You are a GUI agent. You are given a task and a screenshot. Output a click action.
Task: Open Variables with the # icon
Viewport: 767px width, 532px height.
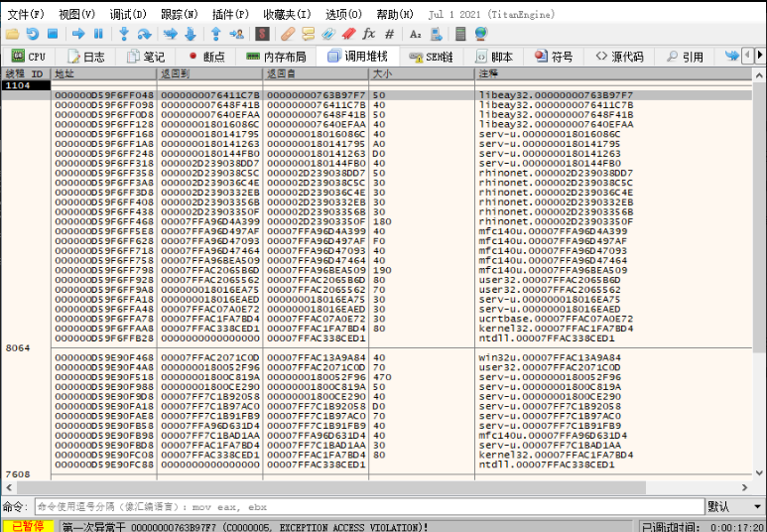389,34
